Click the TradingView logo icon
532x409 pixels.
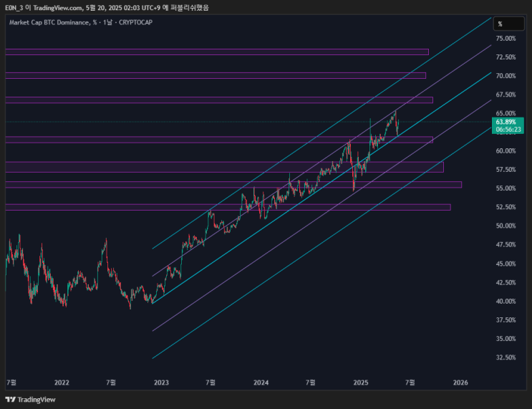(x=11, y=400)
